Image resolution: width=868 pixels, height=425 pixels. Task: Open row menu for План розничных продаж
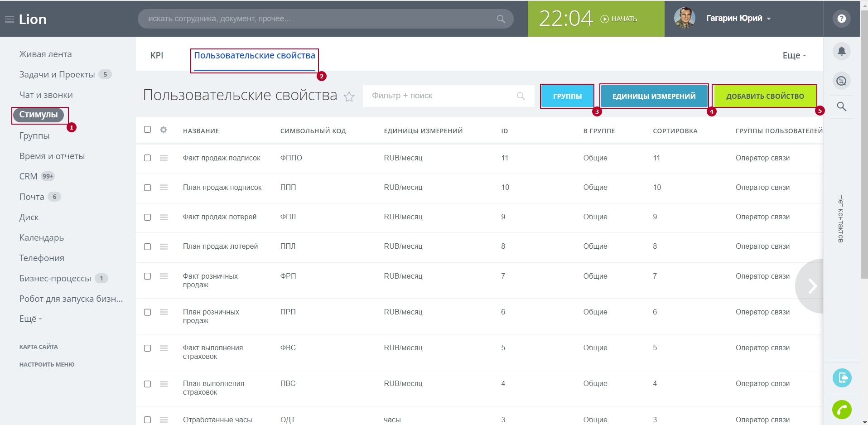[164, 312]
